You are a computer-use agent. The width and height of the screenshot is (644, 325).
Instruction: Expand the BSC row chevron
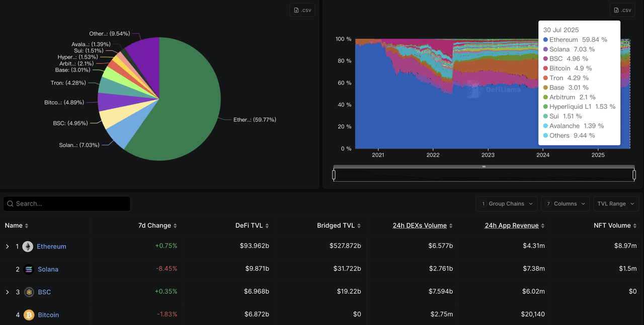(x=7, y=292)
